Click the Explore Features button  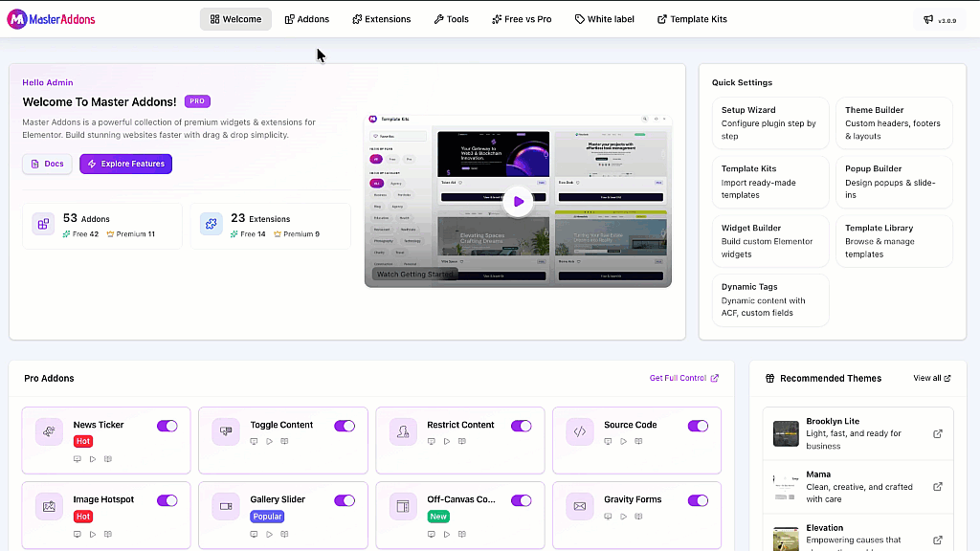[x=125, y=164]
